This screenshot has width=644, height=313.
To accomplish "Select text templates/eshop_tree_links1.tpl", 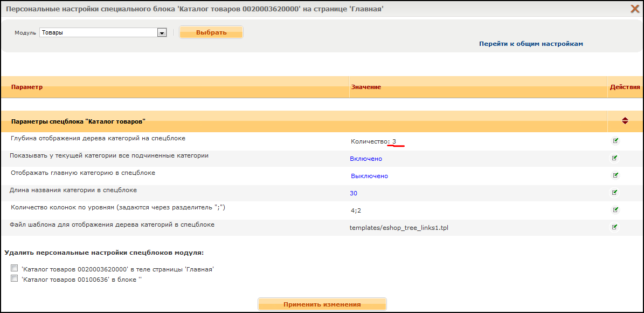I will pyautogui.click(x=399, y=227).
